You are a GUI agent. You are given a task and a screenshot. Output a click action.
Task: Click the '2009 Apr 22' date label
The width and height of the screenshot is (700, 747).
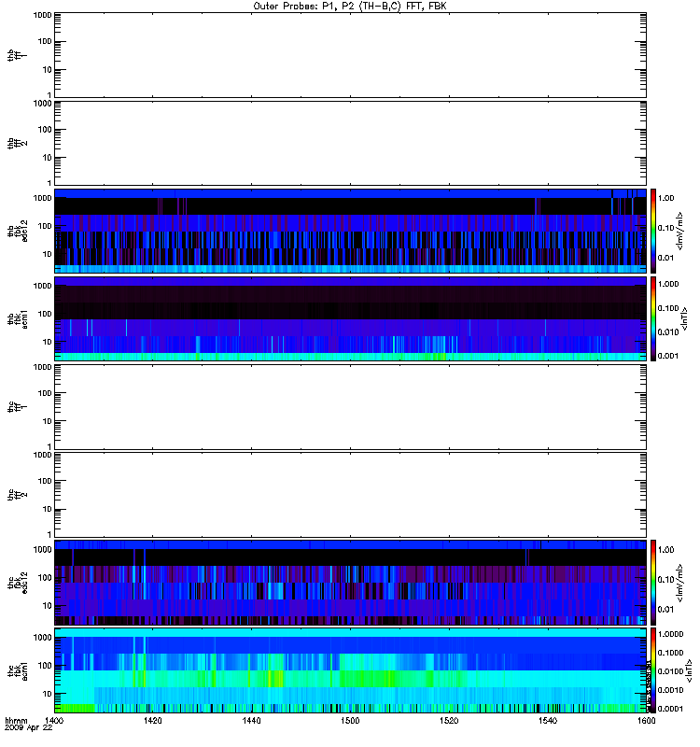29,728
